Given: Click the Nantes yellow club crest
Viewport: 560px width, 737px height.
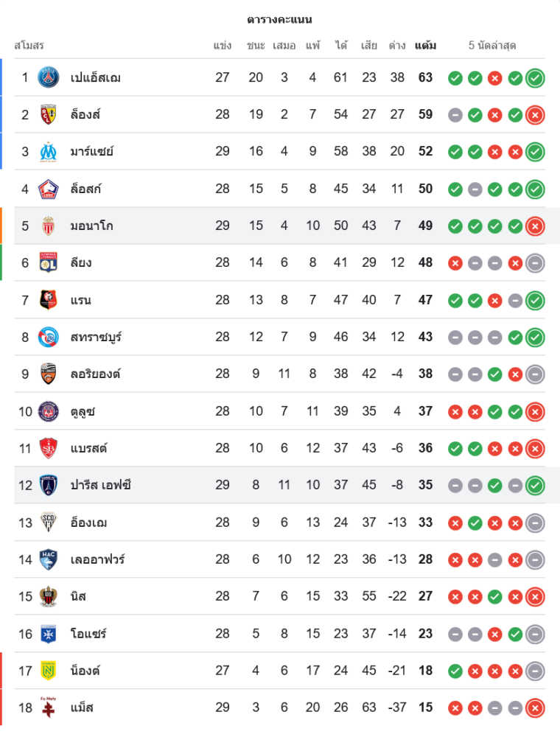Looking at the screenshot, I should [49, 671].
